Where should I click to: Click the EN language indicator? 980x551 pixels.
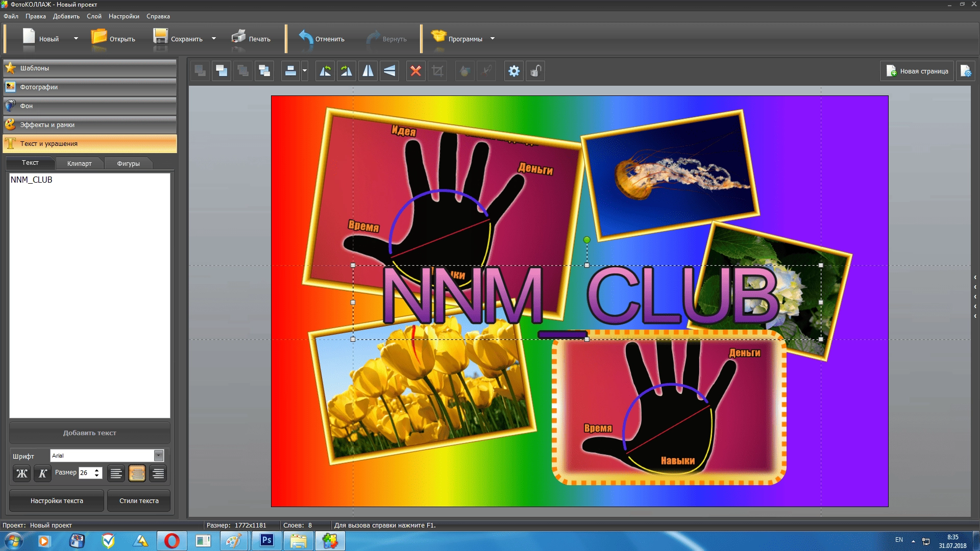(x=899, y=540)
